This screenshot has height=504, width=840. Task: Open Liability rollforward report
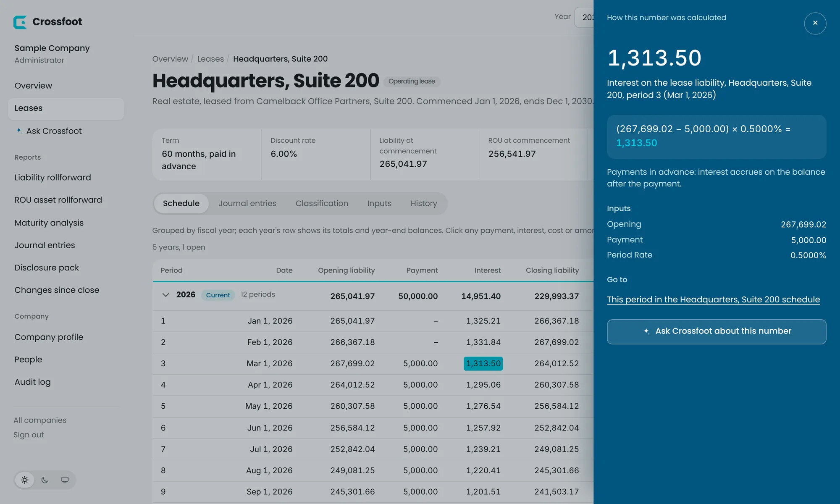pyautogui.click(x=52, y=178)
